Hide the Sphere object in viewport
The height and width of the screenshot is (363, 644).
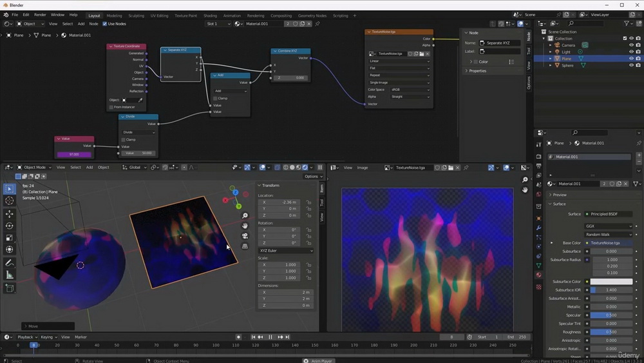point(631,65)
